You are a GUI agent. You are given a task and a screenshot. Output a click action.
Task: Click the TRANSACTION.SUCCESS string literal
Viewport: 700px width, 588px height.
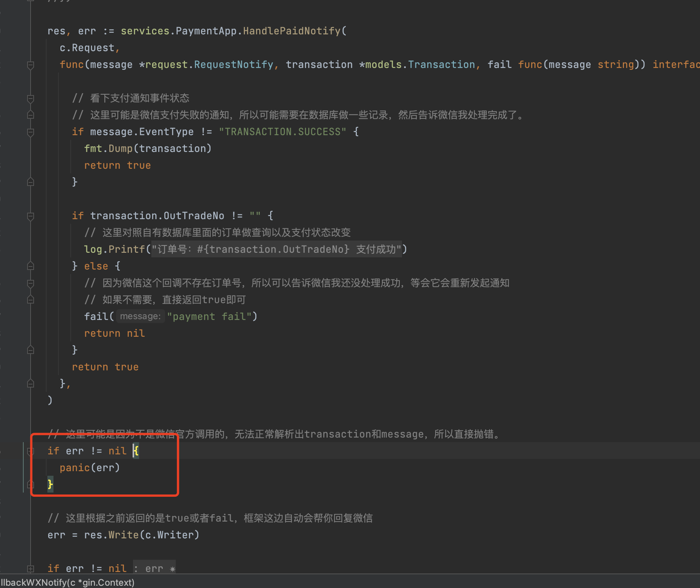(283, 132)
